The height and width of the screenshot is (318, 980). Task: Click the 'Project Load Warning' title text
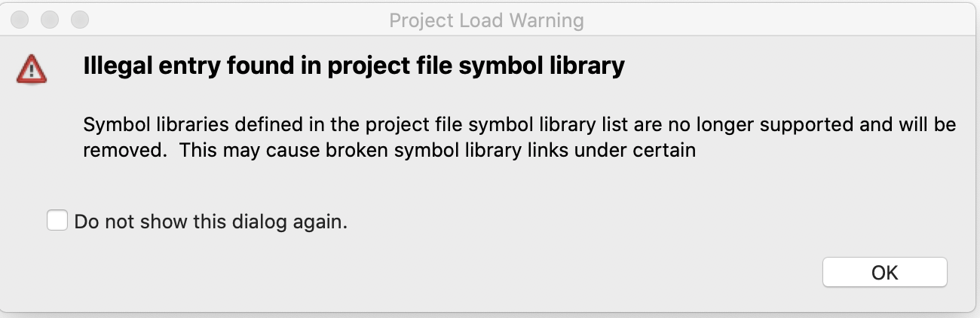tap(486, 20)
